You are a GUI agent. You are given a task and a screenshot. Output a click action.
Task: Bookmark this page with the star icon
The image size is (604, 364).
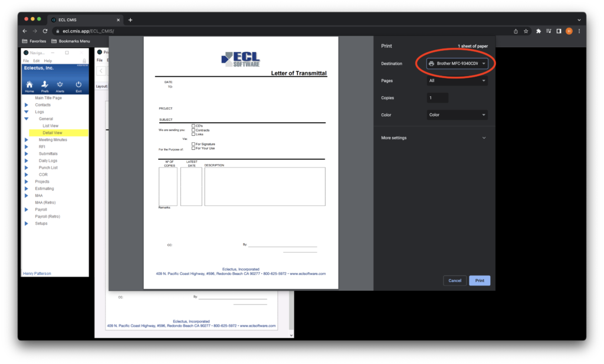click(526, 31)
